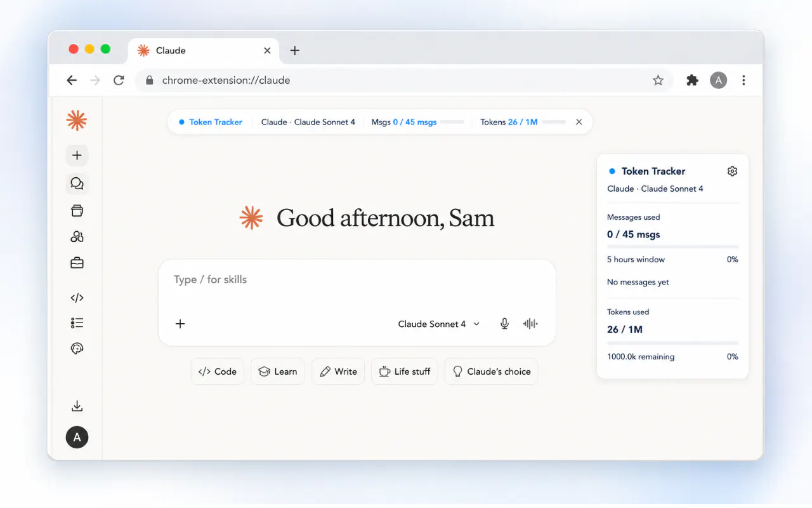Click the messages used progress bar in panel
The height and width of the screenshot is (508, 812).
[672, 246]
